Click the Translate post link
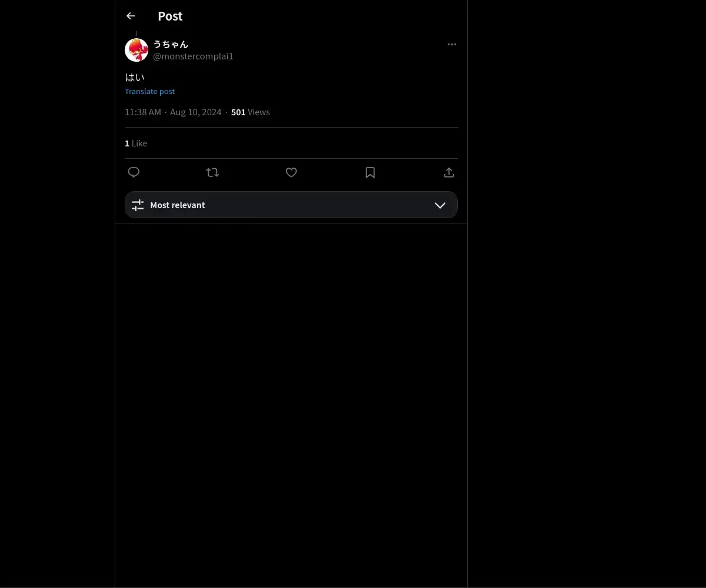 click(x=149, y=91)
